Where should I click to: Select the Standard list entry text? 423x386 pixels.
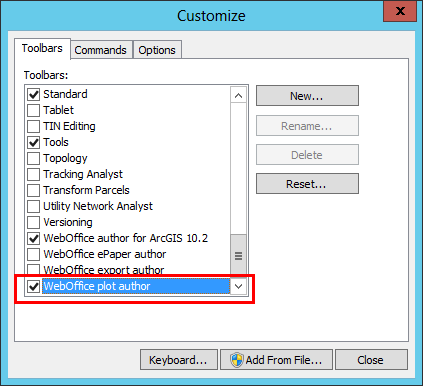pyautogui.click(x=65, y=94)
